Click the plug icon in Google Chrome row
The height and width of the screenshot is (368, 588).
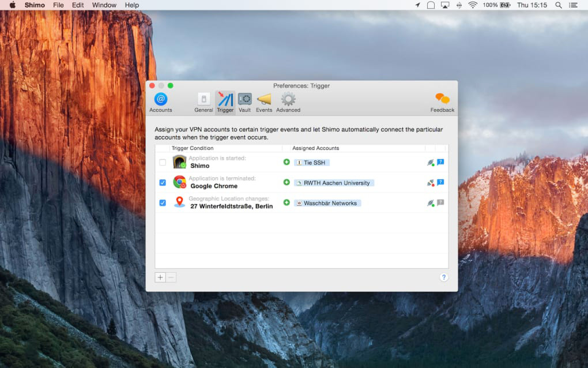tap(430, 183)
